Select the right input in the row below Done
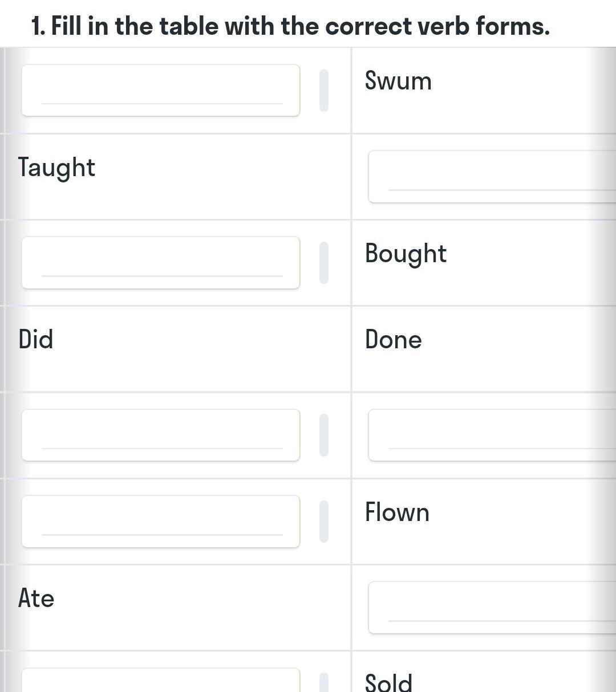616x692 pixels. [x=492, y=435]
